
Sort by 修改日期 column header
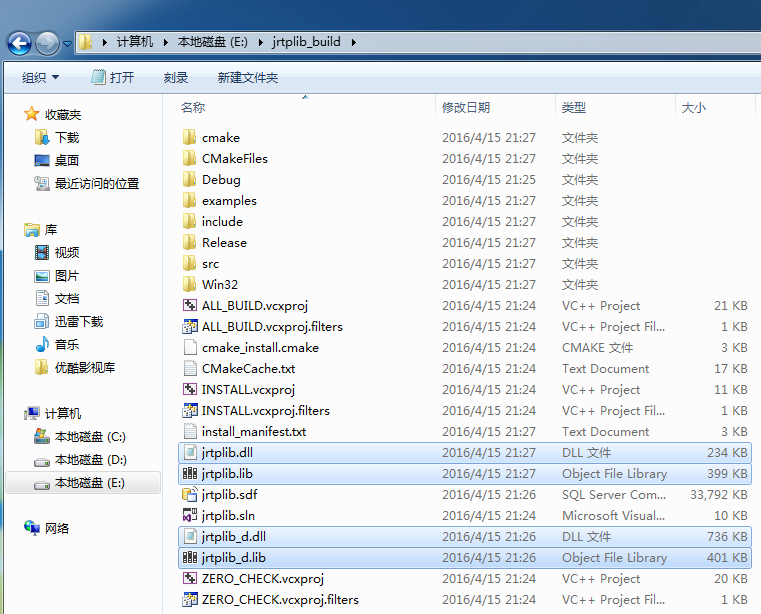(465, 107)
